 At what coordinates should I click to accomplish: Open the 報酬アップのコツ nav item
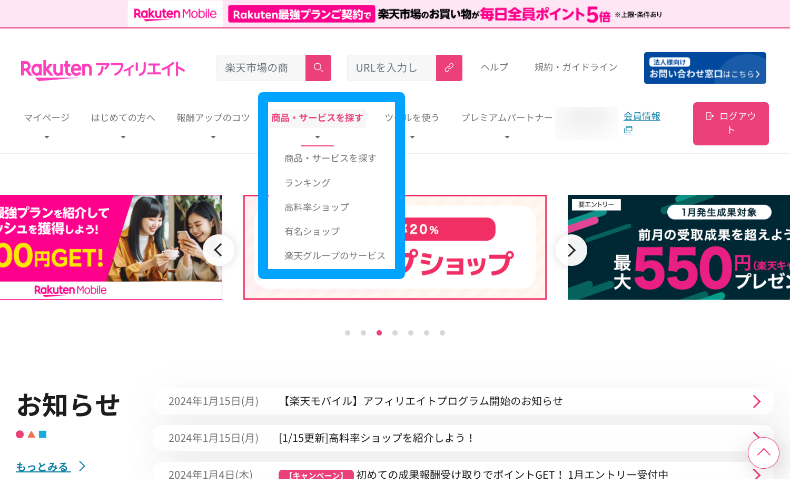point(213,118)
